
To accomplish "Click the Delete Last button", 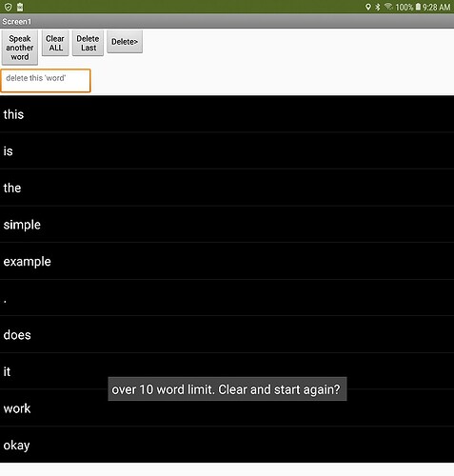I will click(x=88, y=43).
